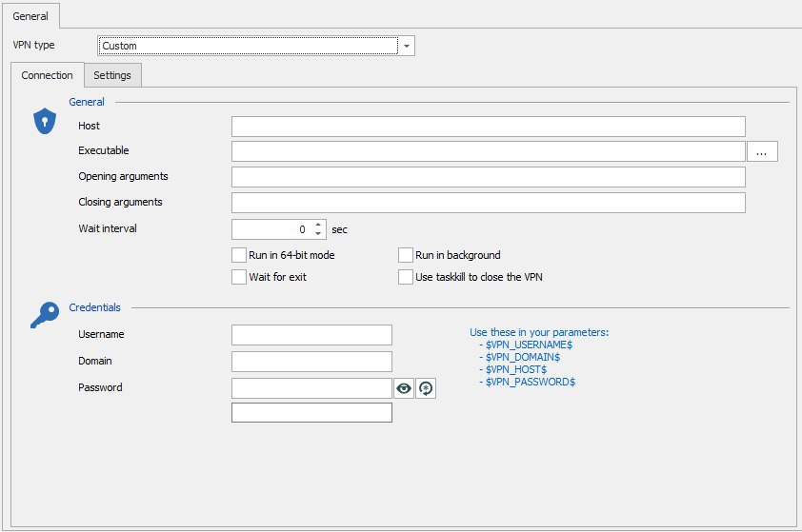The image size is (802, 532).
Task: Increase the Wait interval with up arrow
Action: click(318, 225)
